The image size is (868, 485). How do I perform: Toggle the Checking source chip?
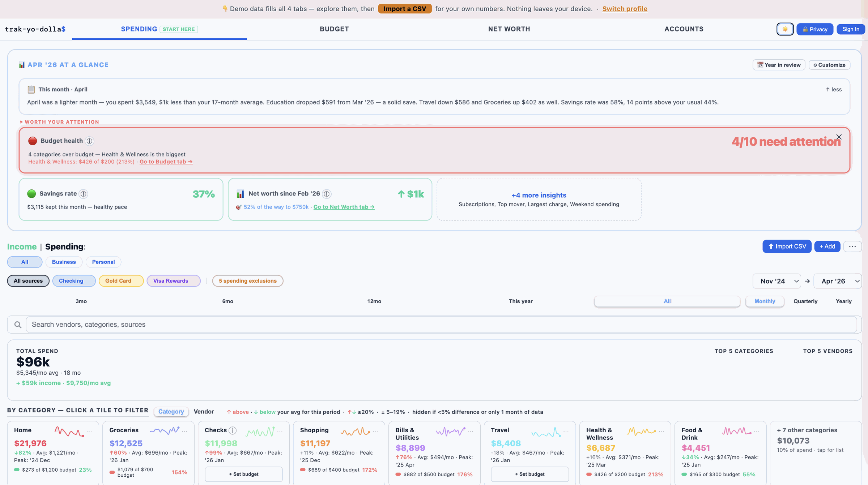[74, 281]
